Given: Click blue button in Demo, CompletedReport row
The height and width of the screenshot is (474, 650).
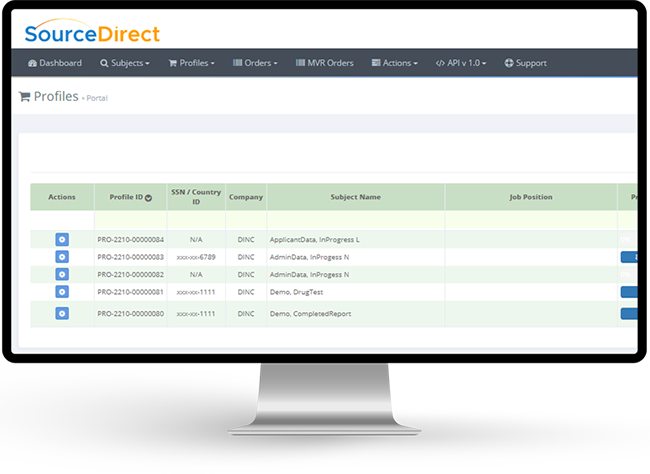Looking at the screenshot, I should coord(629,314).
